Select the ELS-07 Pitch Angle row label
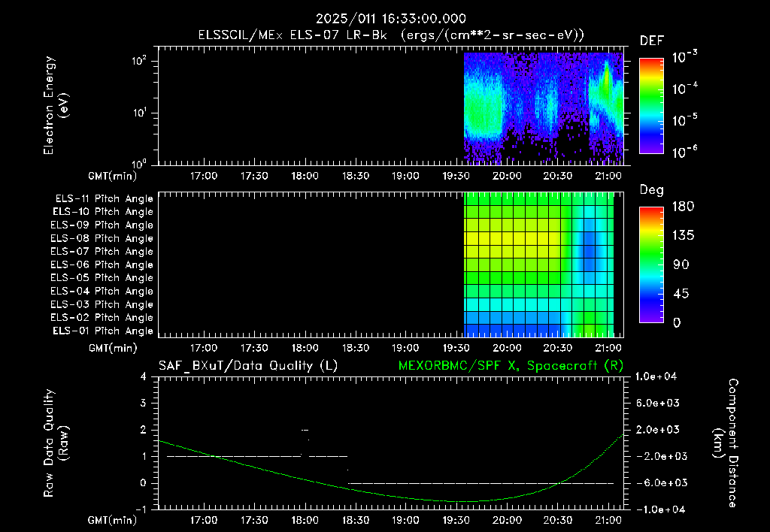770x532 pixels. [x=102, y=251]
